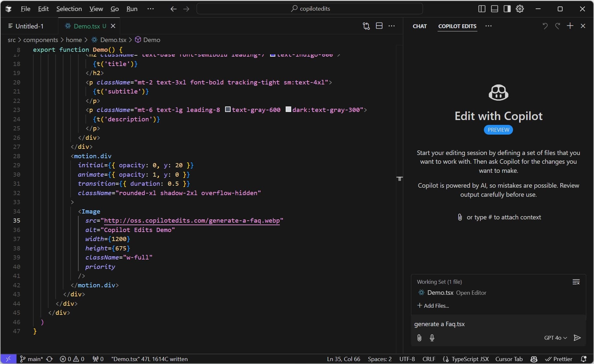Click Add Files in the working set
Screen dimensions: 594x364
(x=433, y=306)
